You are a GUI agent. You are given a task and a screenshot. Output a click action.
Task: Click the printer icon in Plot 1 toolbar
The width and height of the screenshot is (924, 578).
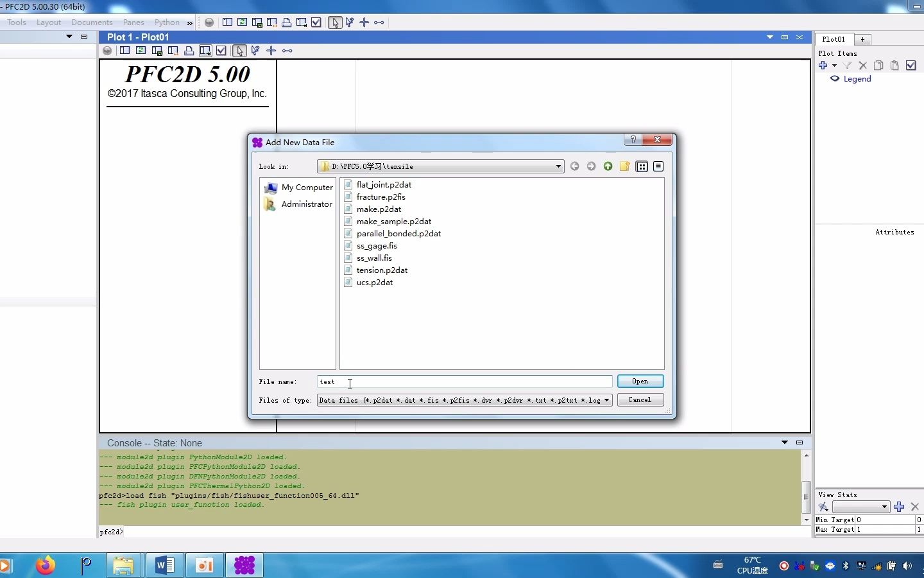[189, 51]
